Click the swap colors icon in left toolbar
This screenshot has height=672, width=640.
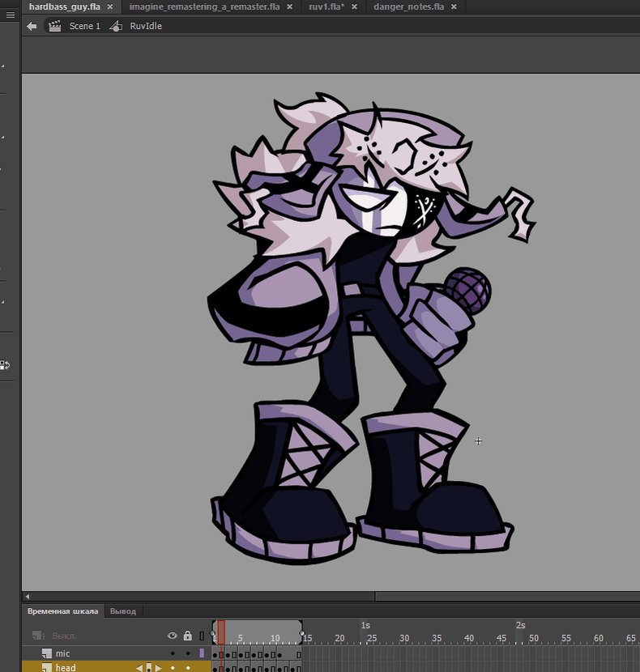5,365
